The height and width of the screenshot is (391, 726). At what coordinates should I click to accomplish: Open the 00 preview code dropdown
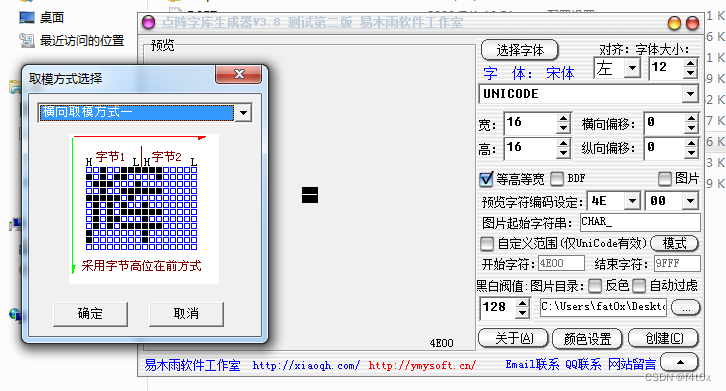point(690,201)
